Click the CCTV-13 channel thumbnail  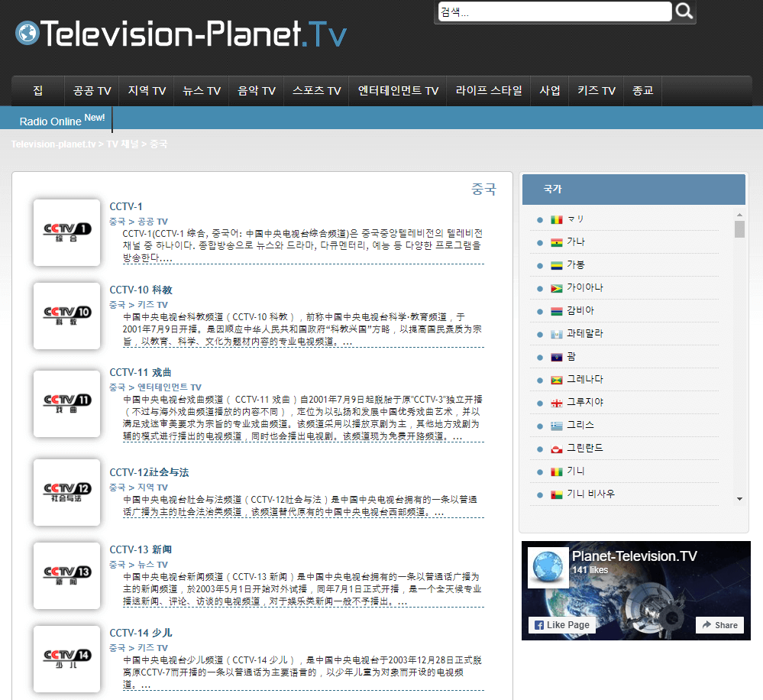[66, 576]
